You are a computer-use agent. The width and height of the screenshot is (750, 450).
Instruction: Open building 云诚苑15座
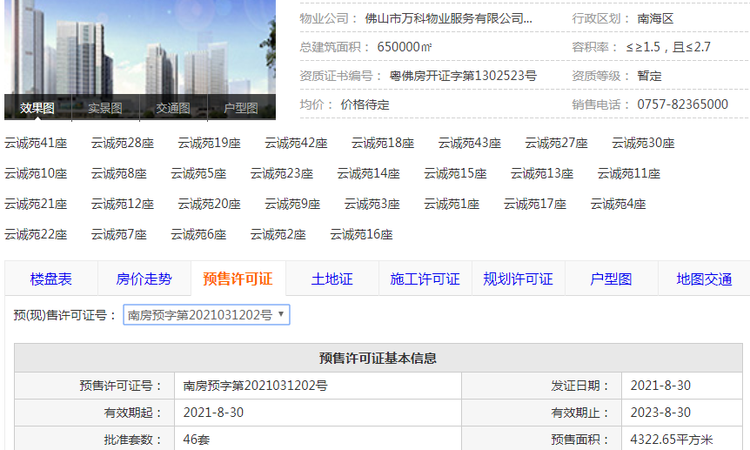point(455,174)
